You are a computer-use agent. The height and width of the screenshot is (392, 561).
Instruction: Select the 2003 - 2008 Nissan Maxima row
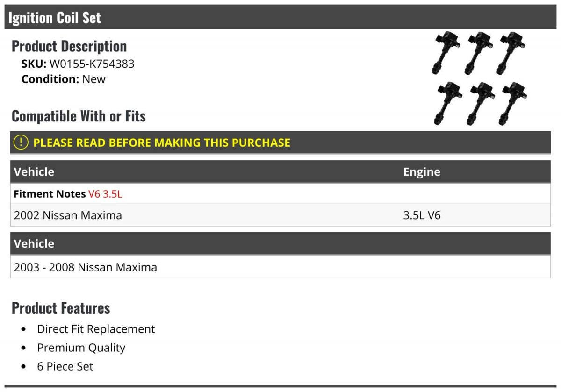(280, 267)
